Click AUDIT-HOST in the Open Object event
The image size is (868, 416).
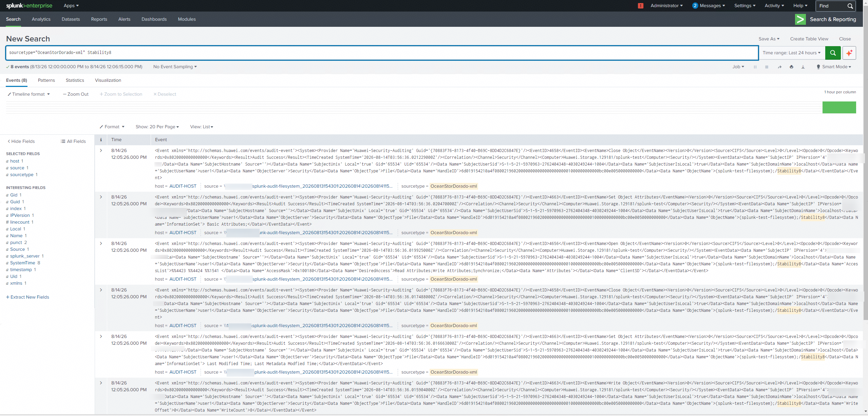[183, 279]
